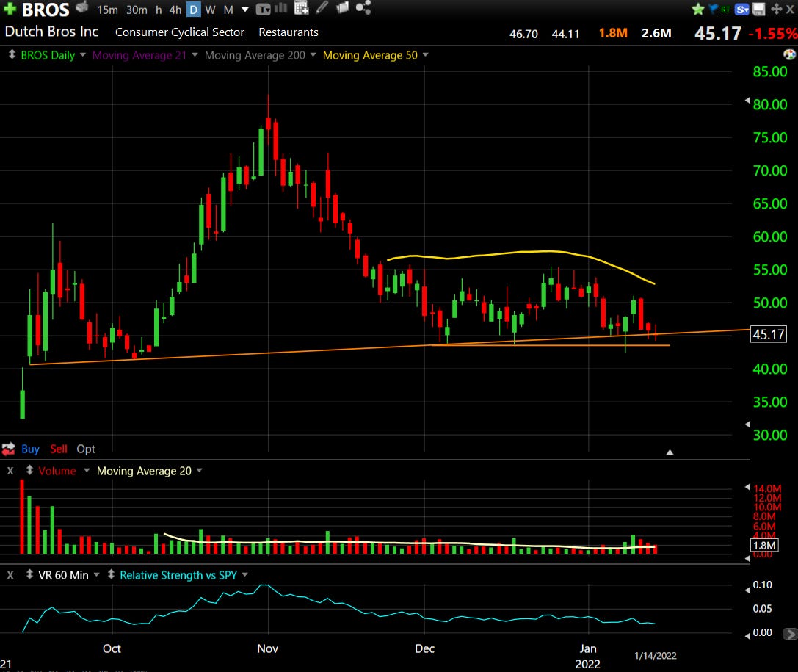The width and height of the screenshot is (798, 672).
Task: Click the green star favorite icon
Action: click(698, 9)
